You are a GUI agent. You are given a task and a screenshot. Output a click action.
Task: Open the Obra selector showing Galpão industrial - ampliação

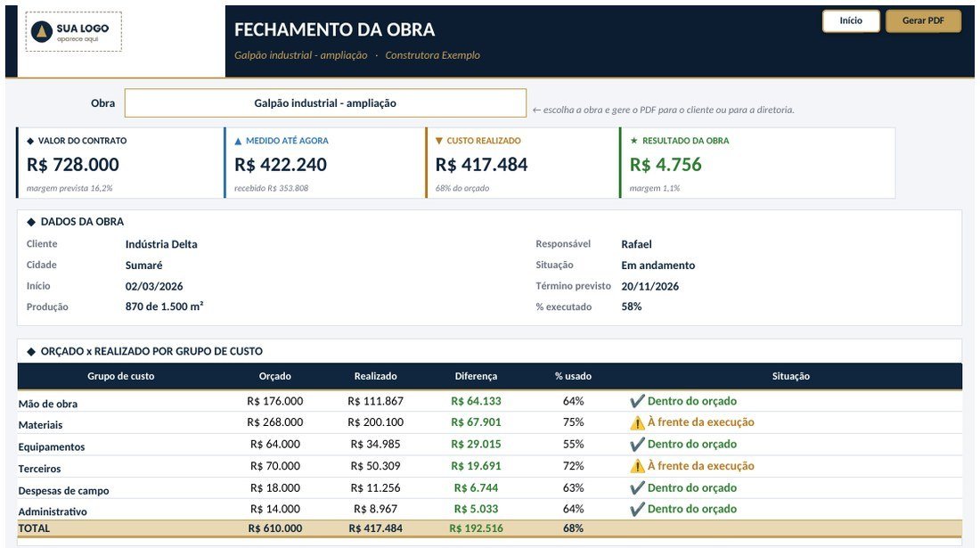click(325, 103)
